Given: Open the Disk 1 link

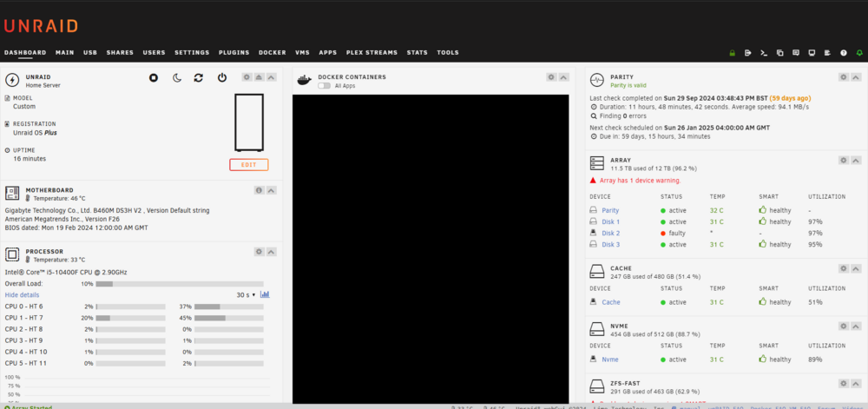Looking at the screenshot, I should tap(611, 222).
